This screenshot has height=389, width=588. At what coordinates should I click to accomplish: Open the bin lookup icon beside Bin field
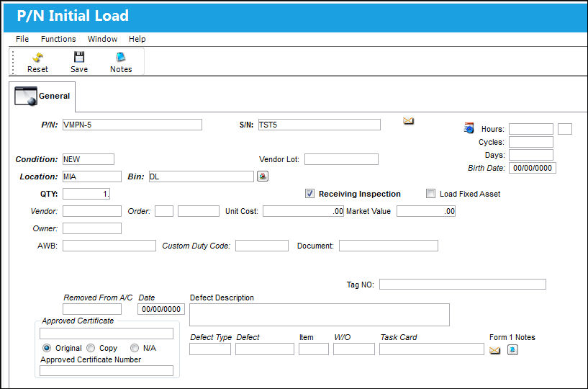pyautogui.click(x=263, y=176)
